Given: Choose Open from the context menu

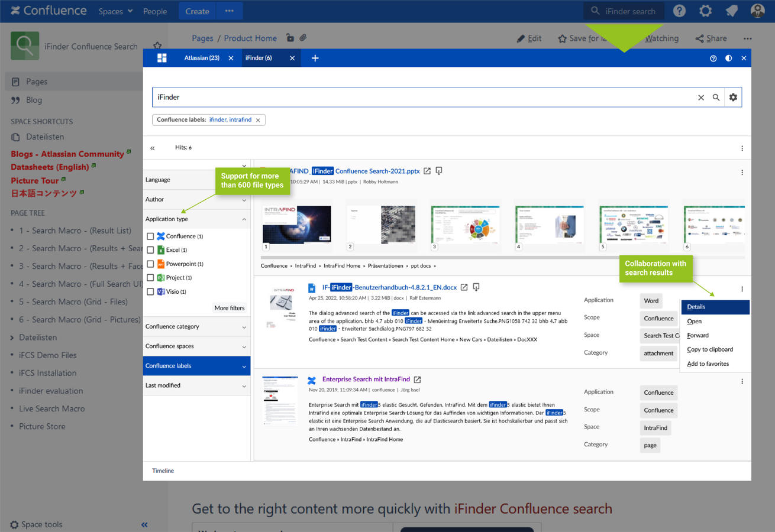Looking at the screenshot, I should 715,322.
